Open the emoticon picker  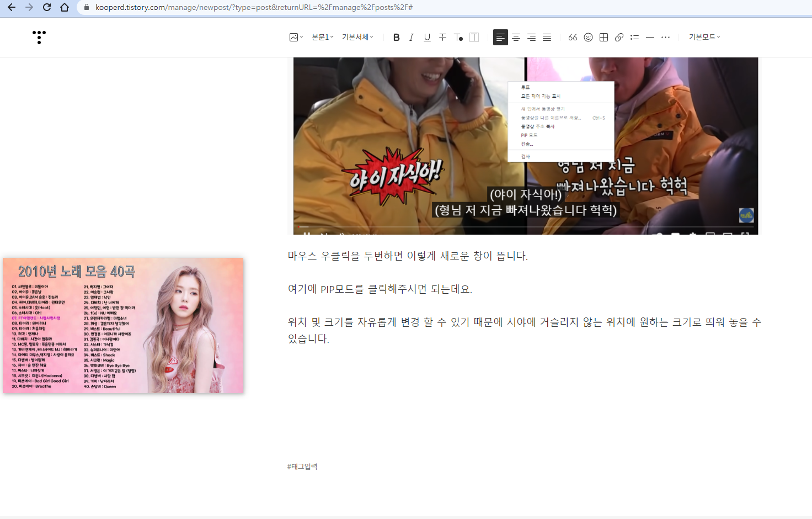(588, 37)
